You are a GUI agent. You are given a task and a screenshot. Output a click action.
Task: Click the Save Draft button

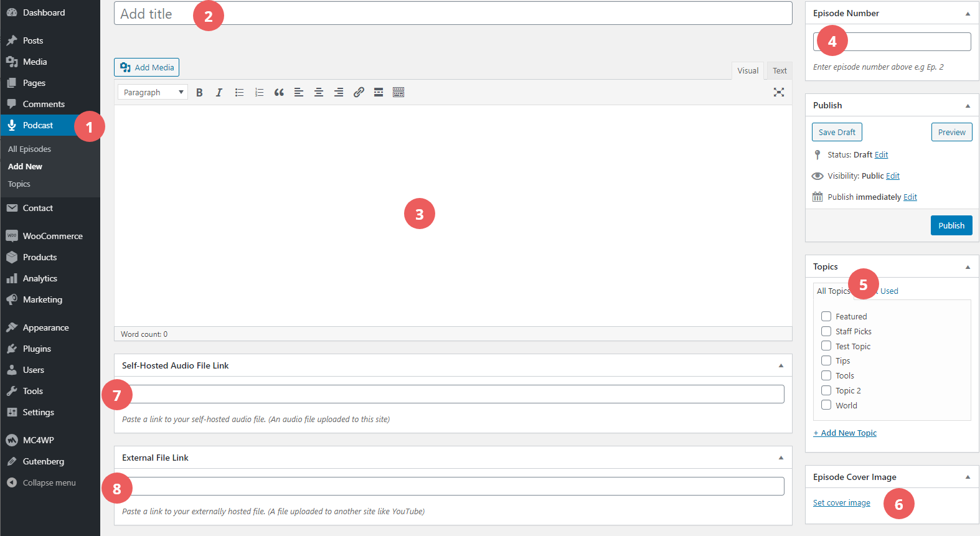[837, 132]
